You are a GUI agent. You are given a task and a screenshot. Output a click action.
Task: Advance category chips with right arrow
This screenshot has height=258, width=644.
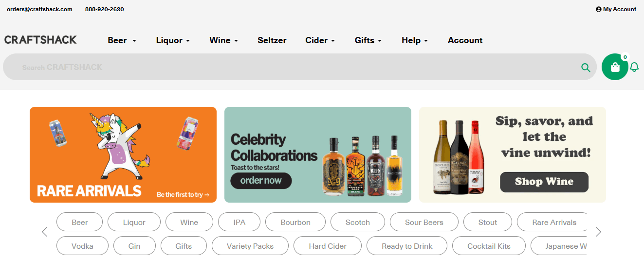[599, 232]
